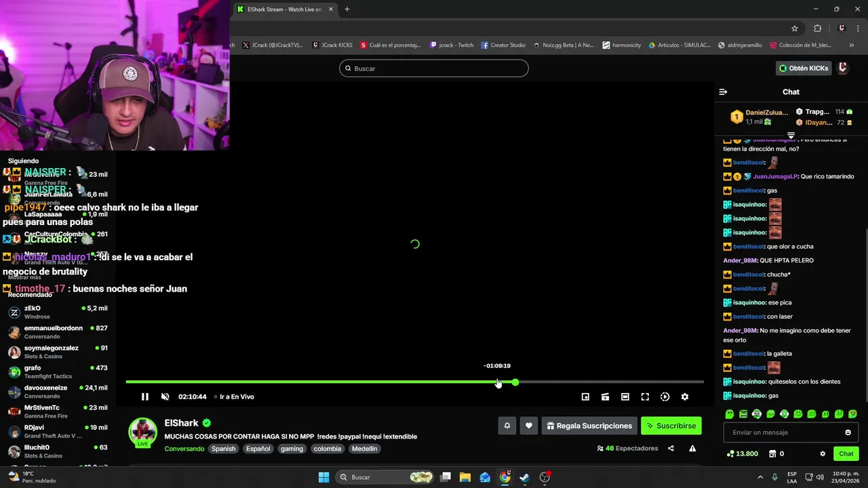Click the green playhead on the seek bar
The height and width of the screenshot is (488, 868).
[x=515, y=382]
